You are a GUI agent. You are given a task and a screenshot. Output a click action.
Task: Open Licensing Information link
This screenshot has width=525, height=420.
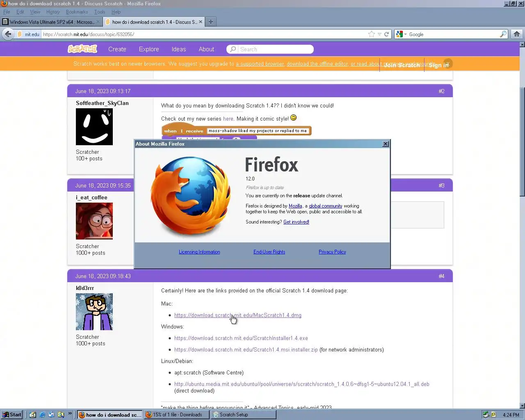pyautogui.click(x=199, y=252)
